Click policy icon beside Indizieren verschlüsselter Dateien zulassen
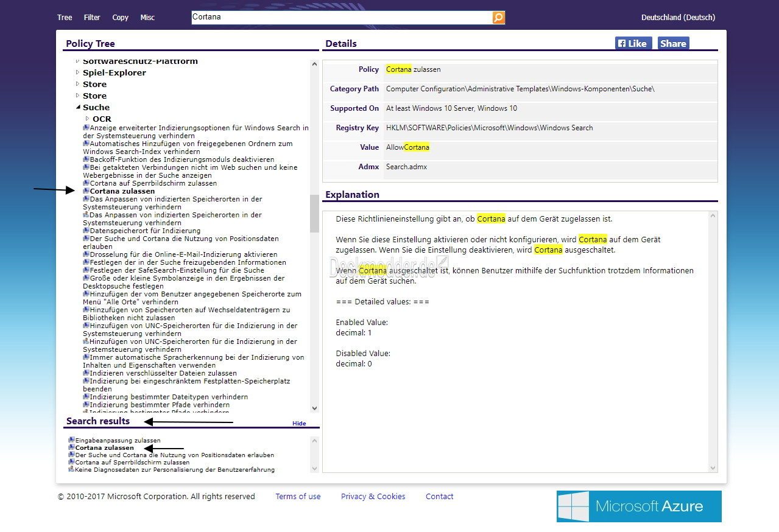The width and height of the screenshot is (779, 532). [x=86, y=373]
